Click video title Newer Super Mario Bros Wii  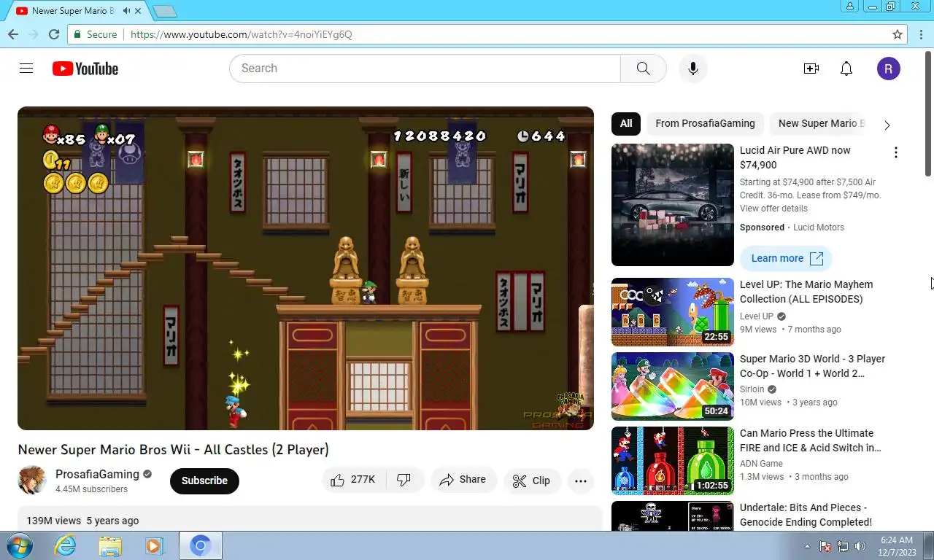pos(174,450)
